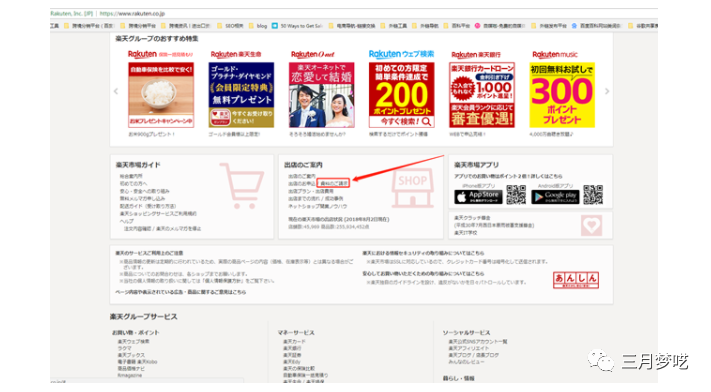The image size is (711, 392).
Task: Open the Rakuten music 300 point banner
Action: pyautogui.click(x=562, y=95)
